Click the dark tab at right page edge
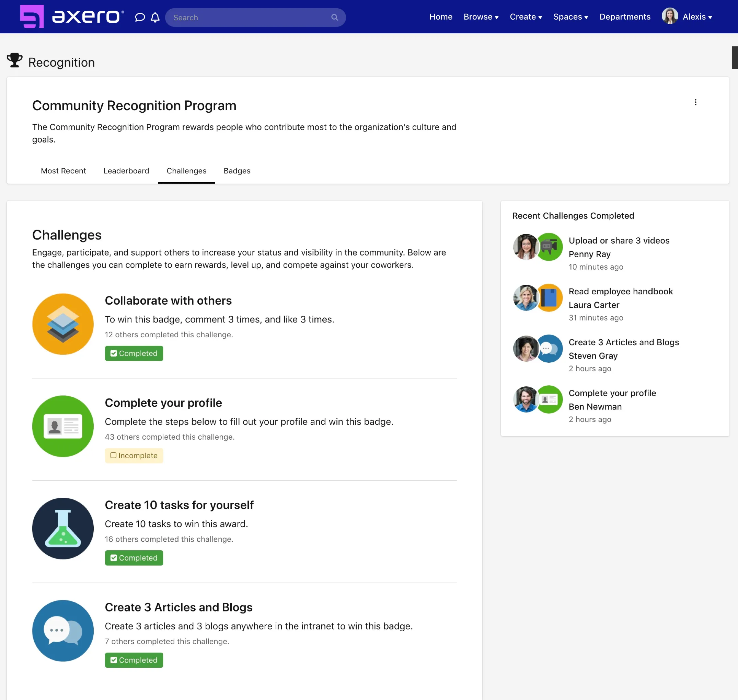 (x=735, y=57)
